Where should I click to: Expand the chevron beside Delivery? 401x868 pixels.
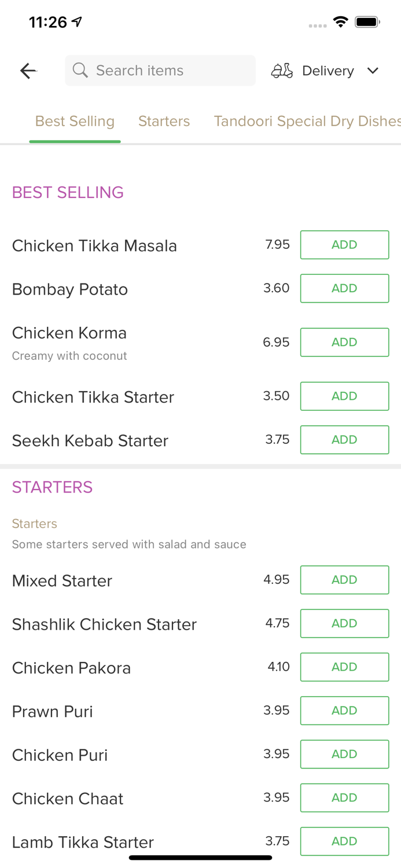373,71
